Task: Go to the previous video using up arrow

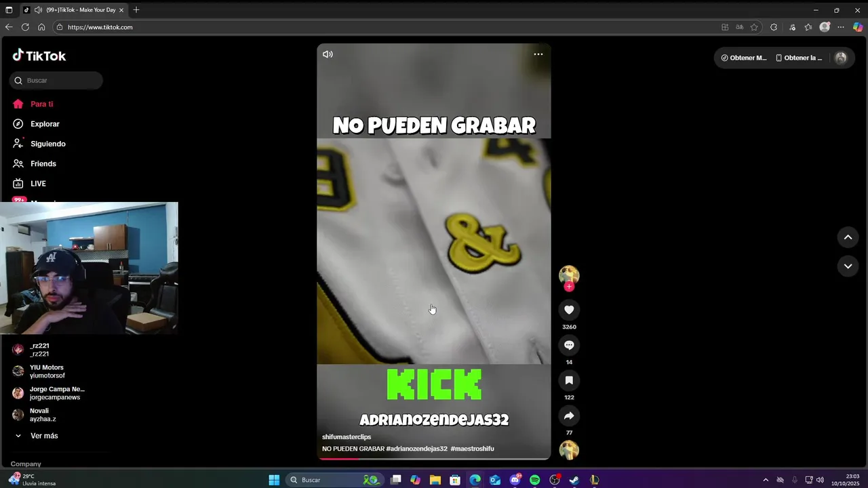Action: pos(848,237)
